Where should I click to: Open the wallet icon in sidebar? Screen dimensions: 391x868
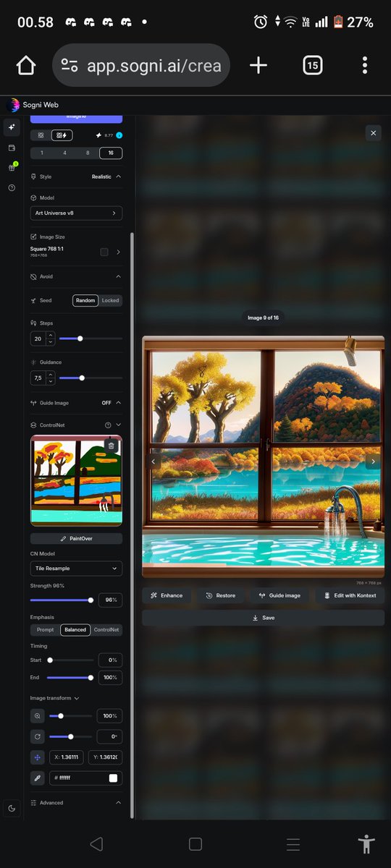pos(11,148)
